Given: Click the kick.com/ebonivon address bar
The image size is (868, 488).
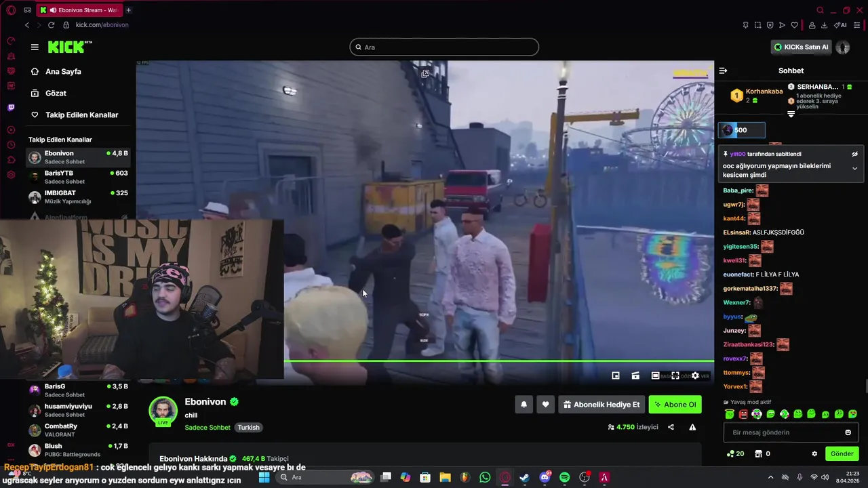Looking at the screenshot, I should pos(102,25).
